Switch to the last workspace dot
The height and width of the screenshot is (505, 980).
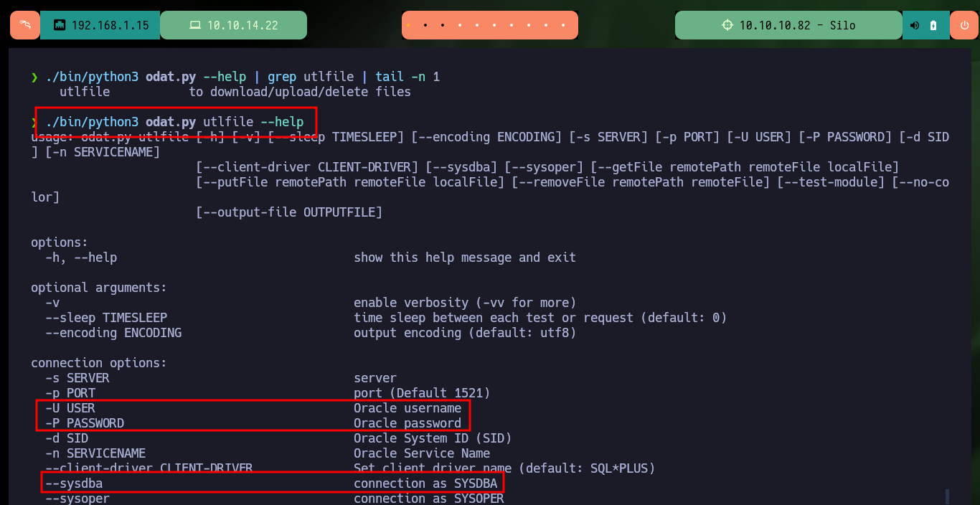(563, 25)
